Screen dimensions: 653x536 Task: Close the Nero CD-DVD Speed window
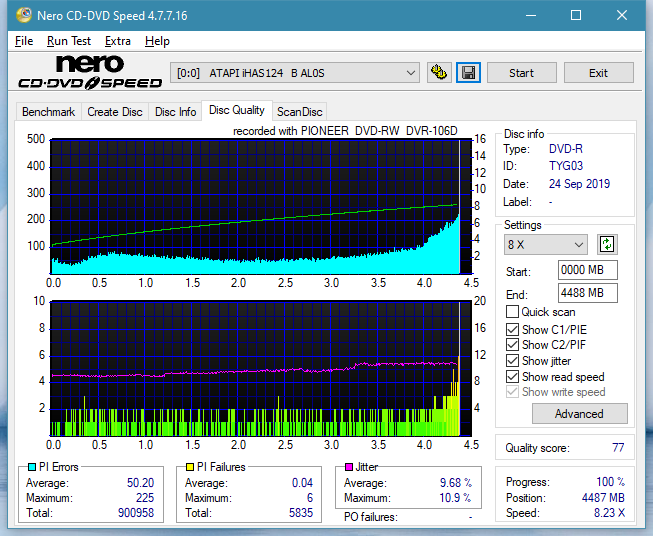[622, 15]
